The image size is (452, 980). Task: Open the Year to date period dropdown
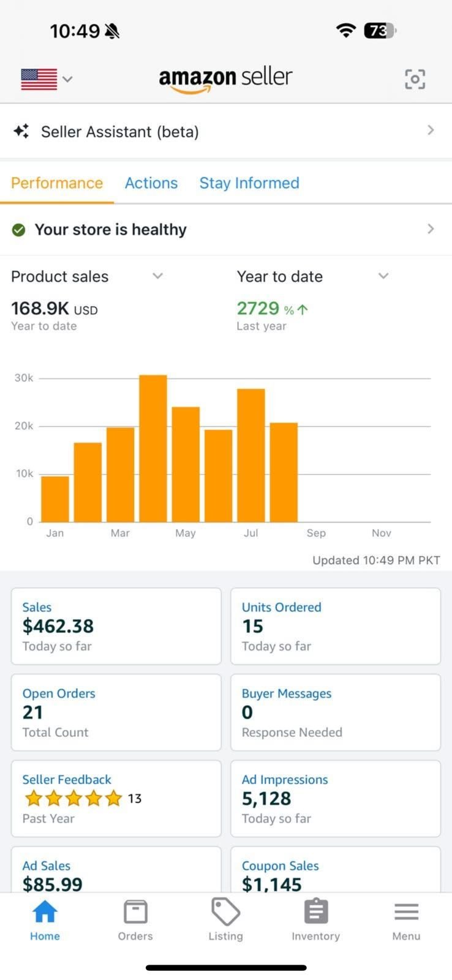click(x=383, y=276)
